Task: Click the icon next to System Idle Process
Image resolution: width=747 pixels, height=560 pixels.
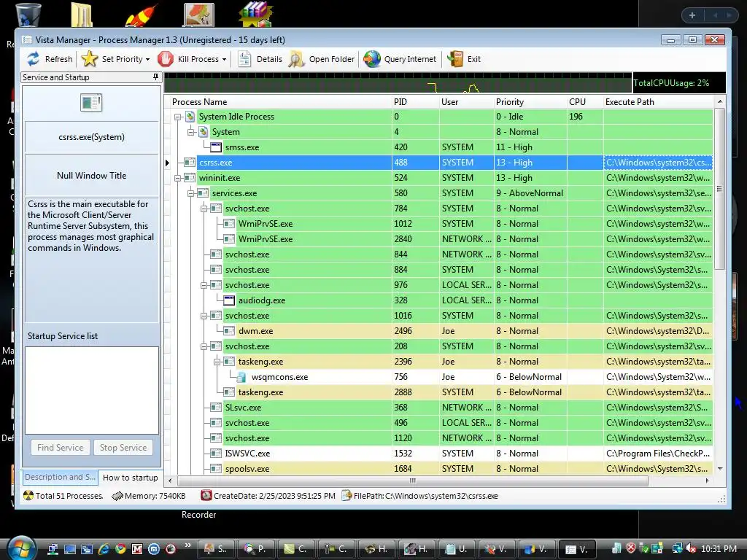Action: click(x=190, y=117)
